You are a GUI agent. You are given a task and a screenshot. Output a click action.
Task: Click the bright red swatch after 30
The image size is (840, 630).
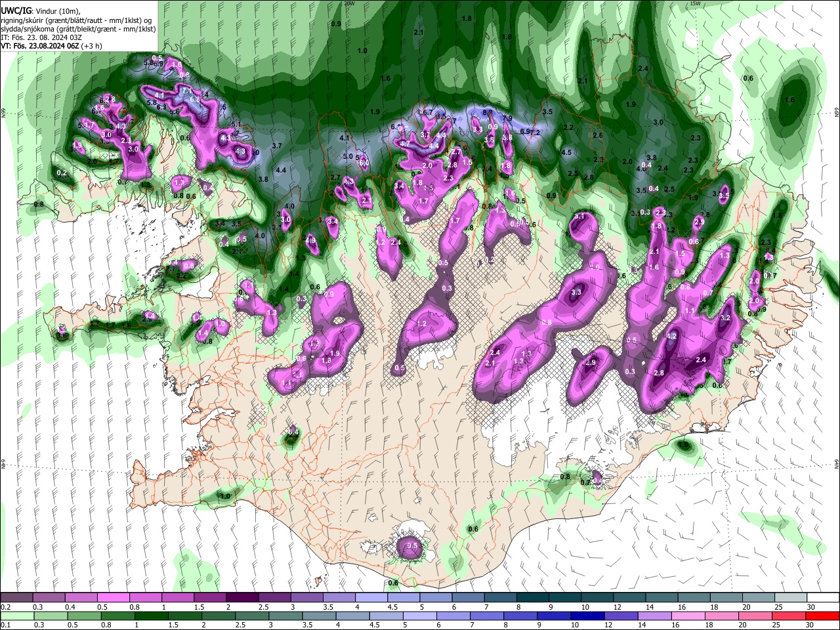[x=822, y=616]
